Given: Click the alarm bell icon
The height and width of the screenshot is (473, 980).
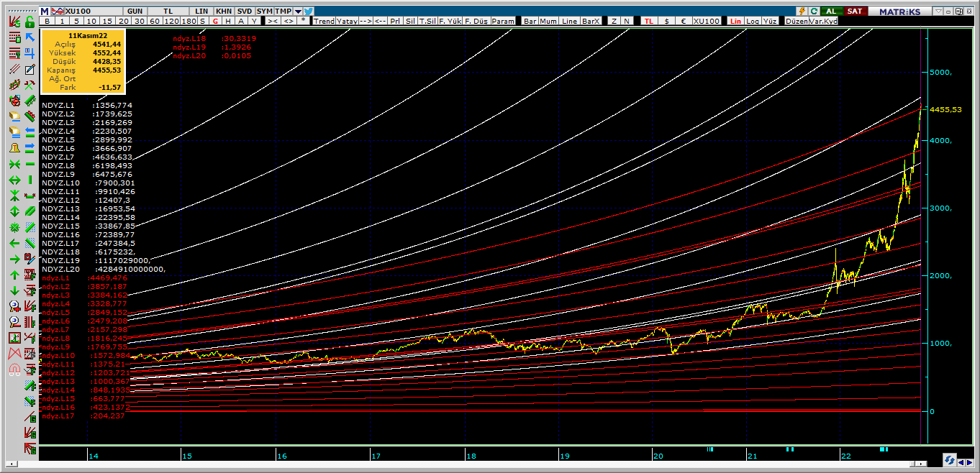Looking at the screenshot, I should (x=14, y=148).
